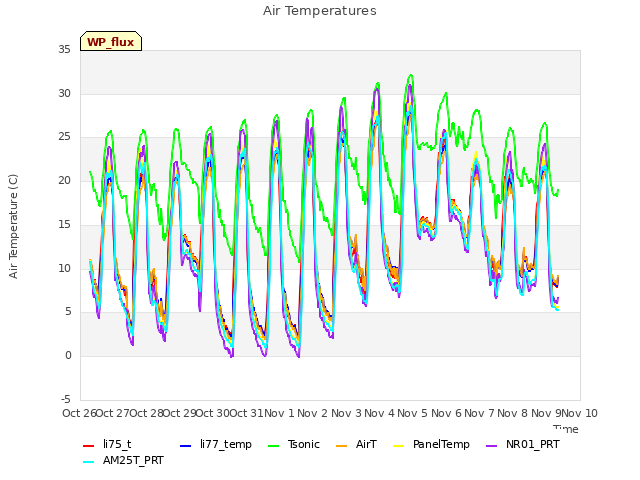This screenshot has height=480, width=640.
Task: Click the 20 y-axis tick label
Action: pyautogui.click(x=64, y=180)
